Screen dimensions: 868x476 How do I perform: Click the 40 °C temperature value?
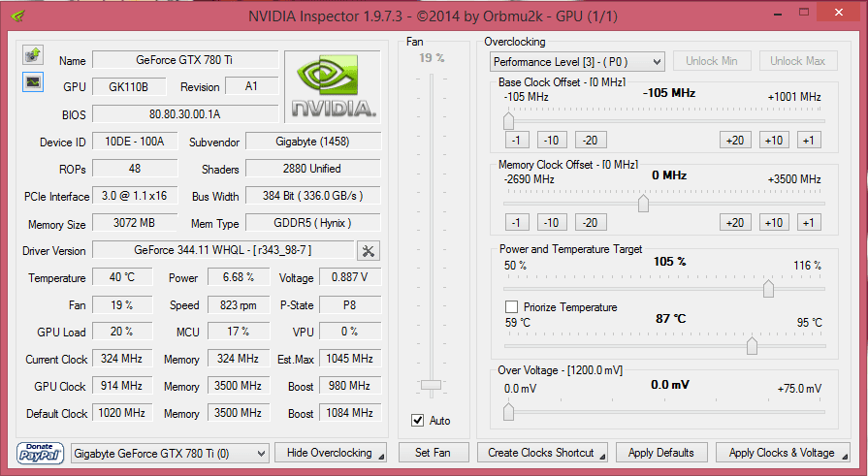[x=122, y=277]
